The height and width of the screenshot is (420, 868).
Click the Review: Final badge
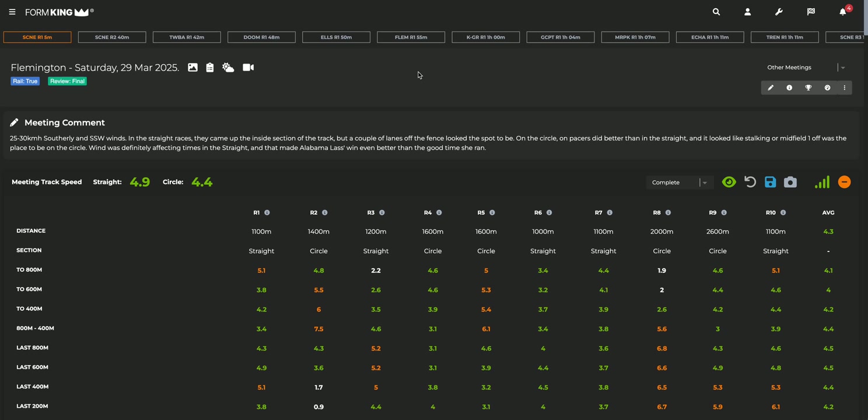click(67, 81)
